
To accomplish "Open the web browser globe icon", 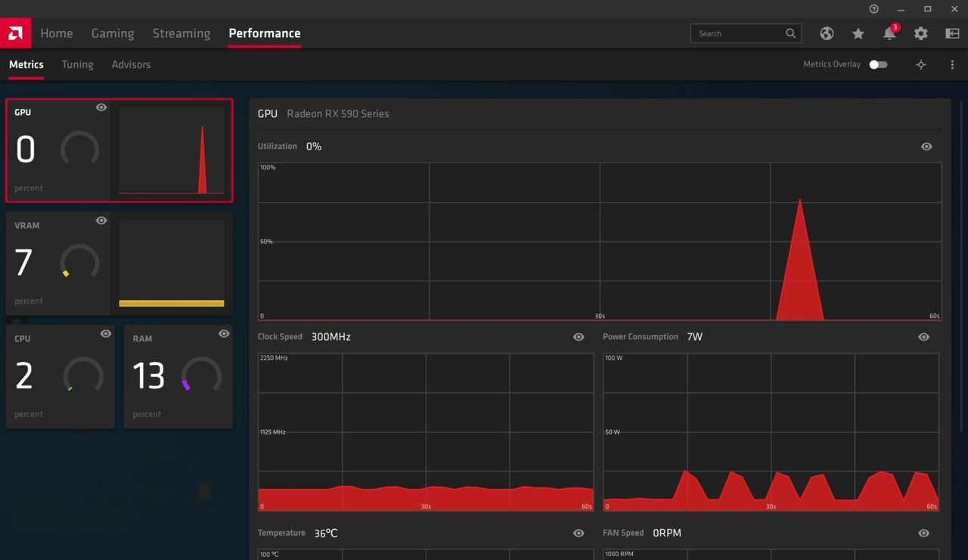I will [x=827, y=33].
